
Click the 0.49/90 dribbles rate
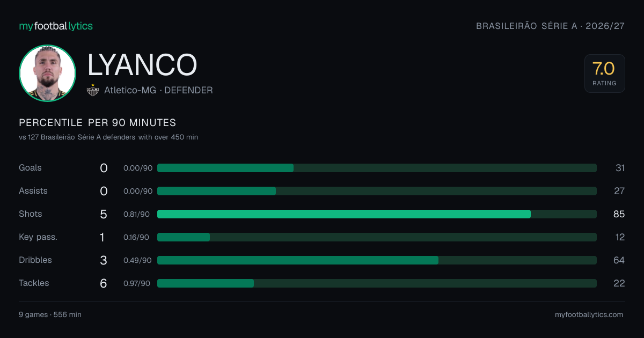(x=137, y=260)
